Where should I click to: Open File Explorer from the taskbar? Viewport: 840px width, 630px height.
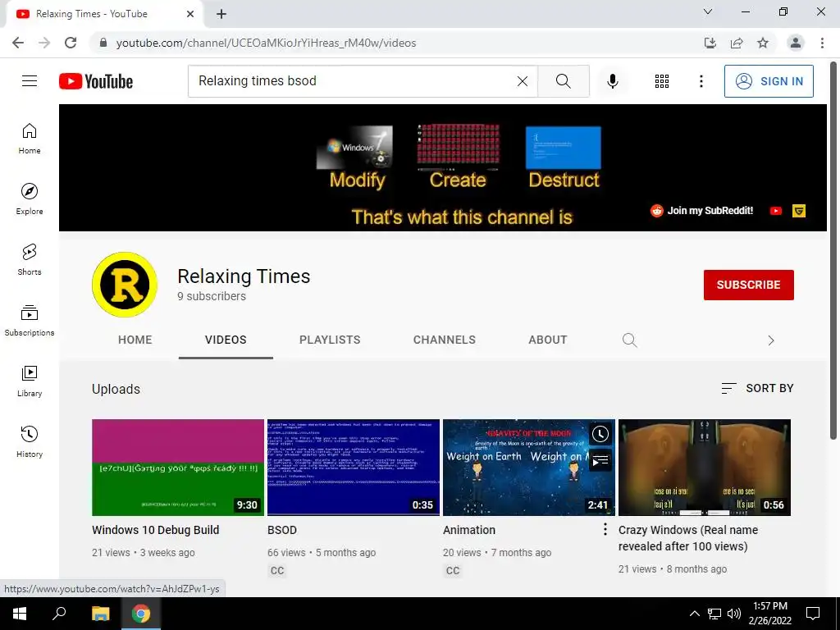[100, 614]
